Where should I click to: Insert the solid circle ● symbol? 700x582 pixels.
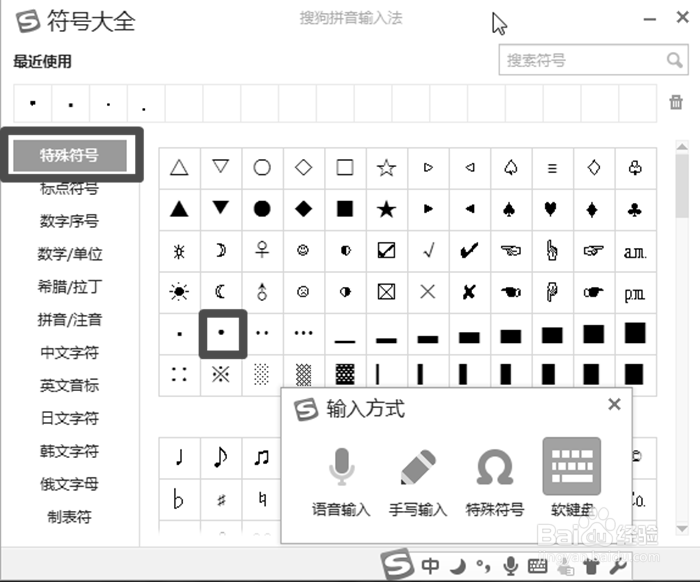[262, 209]
